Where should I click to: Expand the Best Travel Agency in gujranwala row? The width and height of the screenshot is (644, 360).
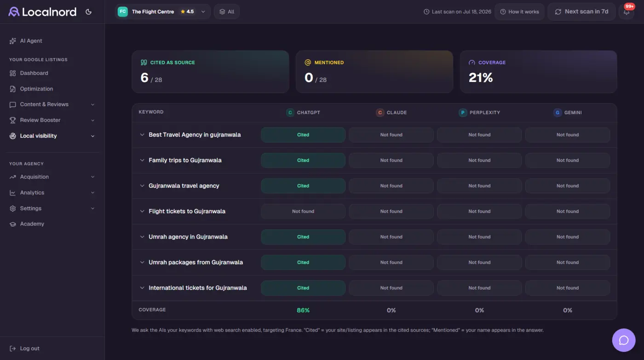click(x=142, y=135)
